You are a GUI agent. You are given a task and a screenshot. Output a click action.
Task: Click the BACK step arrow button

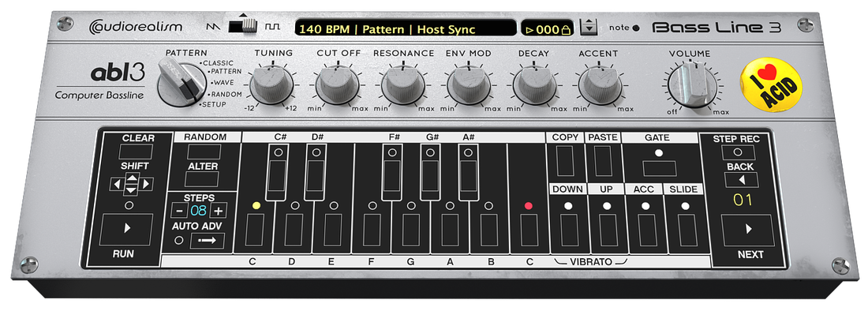[x=741, y=180]
